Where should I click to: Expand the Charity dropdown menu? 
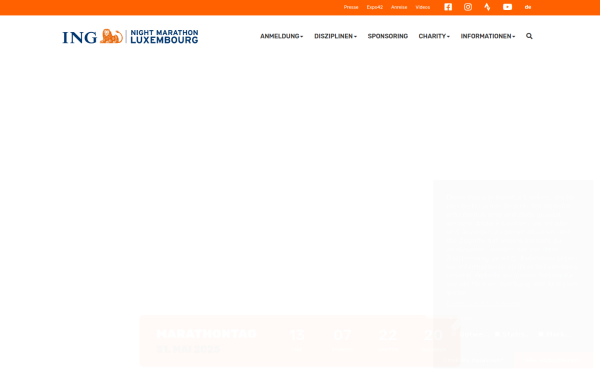[x=434, y=36]
